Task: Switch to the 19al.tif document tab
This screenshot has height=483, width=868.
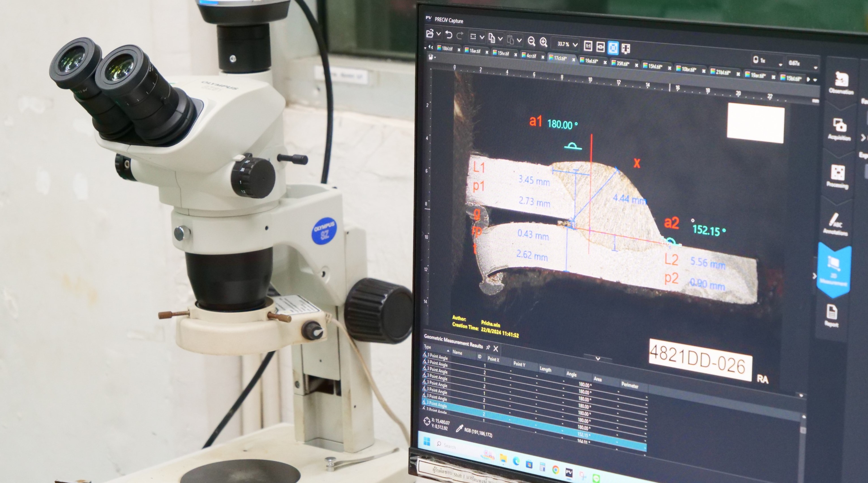Action: 591,61
